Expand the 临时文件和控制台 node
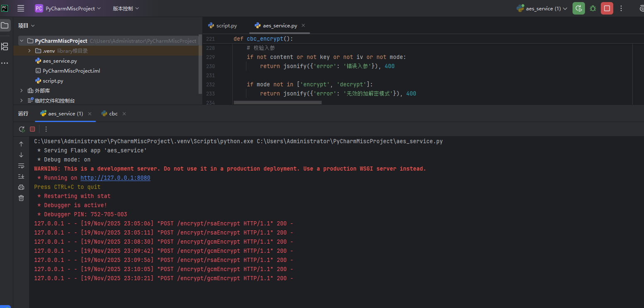644x308 pixels. [22, 100]
